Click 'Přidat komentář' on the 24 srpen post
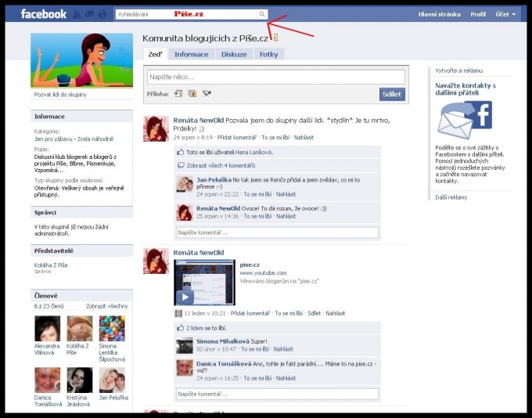The width and height of the screenshot is (532, 418). pos(237,138)
